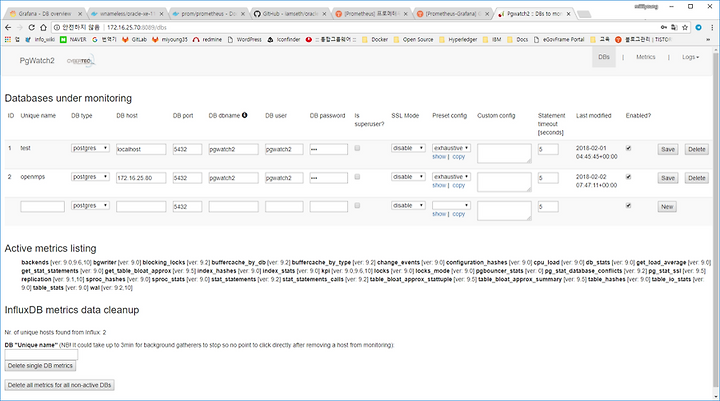Open the Hyperledger bookmarks folder

click(x=458, y=40)
